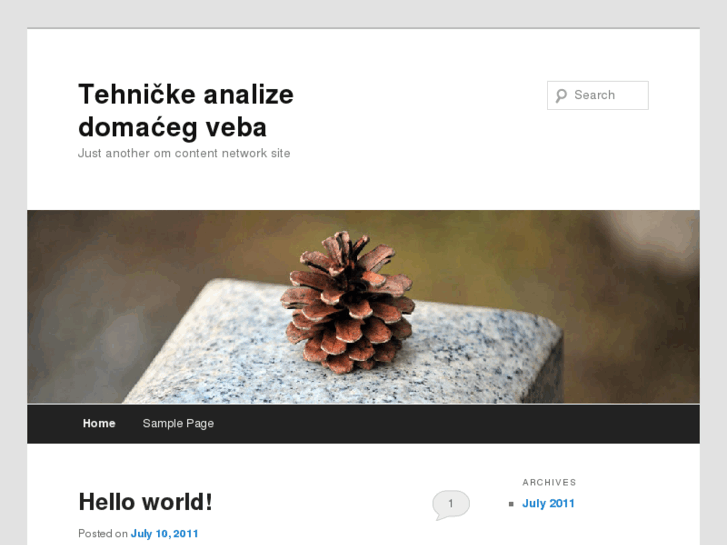Open the July 2011 archive link
727x545 pixels.
[x=548, y=503]
